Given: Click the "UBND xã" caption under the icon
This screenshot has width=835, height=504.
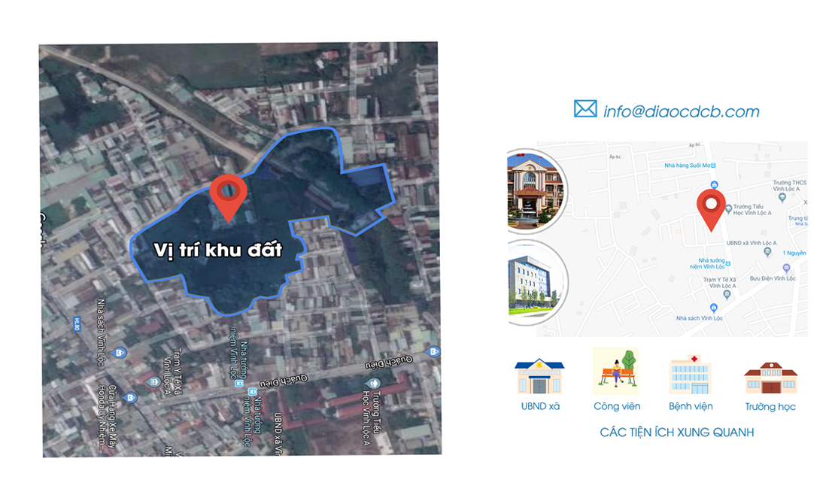Looking at the screenshot, I should [540, 406].
